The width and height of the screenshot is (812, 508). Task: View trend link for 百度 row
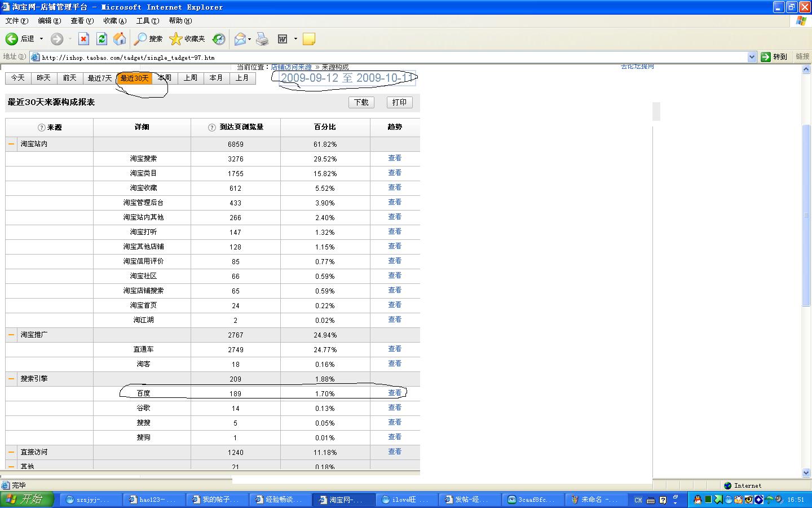pos(395,393)
